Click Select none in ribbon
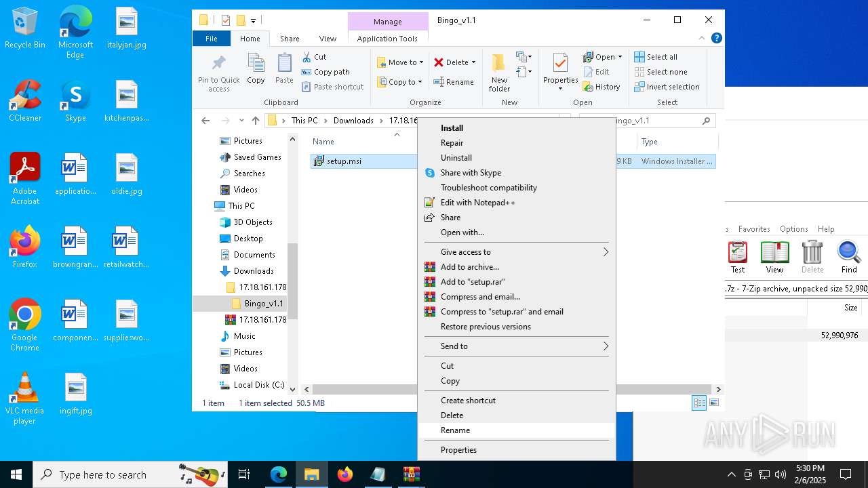The width and height of the screenshot is (868, 488). (660, 72)
